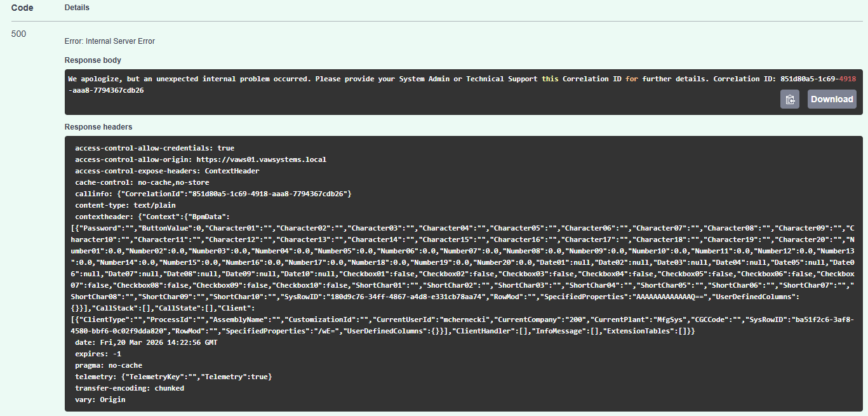The height and width of the screenshot is (416, 868).
Task: Click the access-control-expose-headers line
Action: (x=167, y=171)
